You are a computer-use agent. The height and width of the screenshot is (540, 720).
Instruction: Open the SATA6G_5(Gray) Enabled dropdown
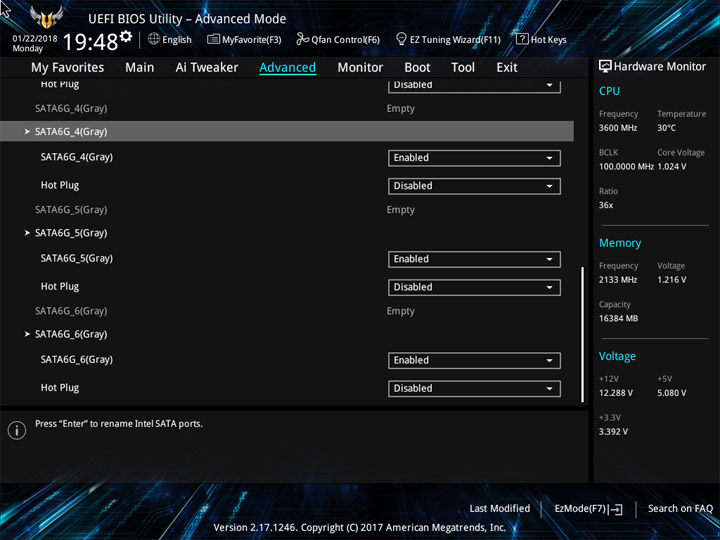[474, 259]
